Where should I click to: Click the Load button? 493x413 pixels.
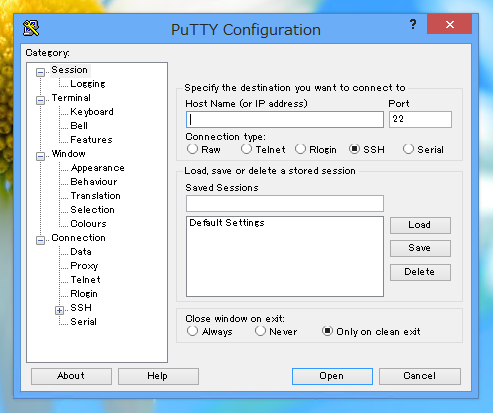click(x=420, y=225)
